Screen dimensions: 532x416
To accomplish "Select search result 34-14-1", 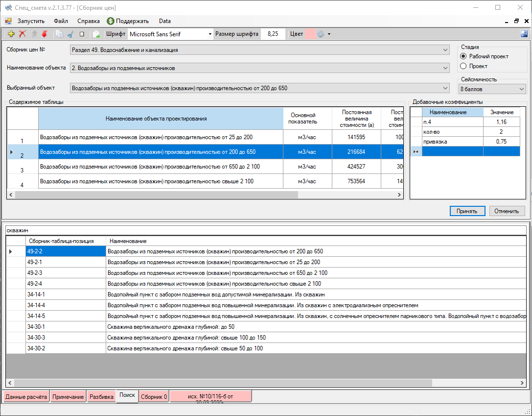I will (266, 294).
